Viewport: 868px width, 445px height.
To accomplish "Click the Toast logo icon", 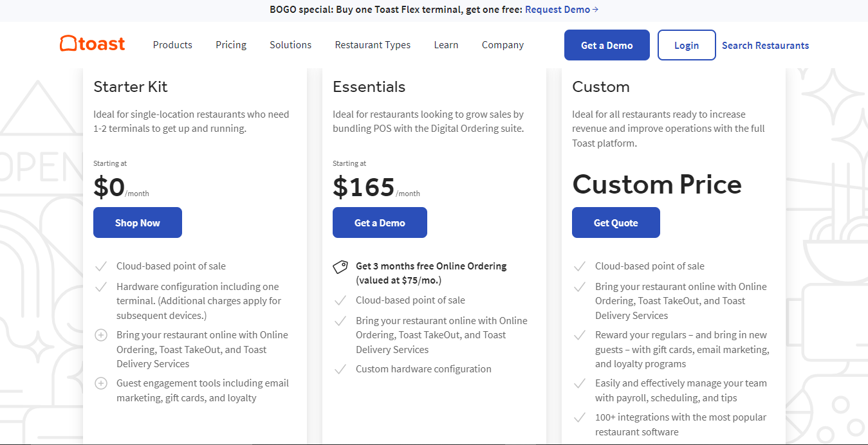I will click(69, 44).
